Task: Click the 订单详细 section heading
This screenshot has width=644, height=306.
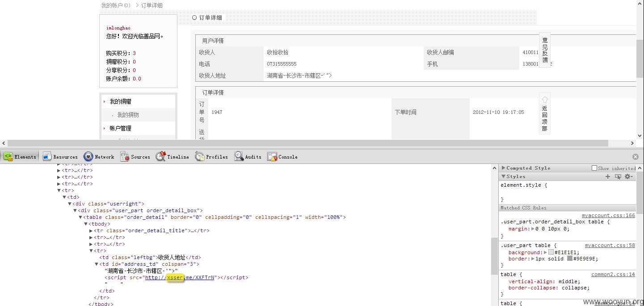Action: [210, 18]
